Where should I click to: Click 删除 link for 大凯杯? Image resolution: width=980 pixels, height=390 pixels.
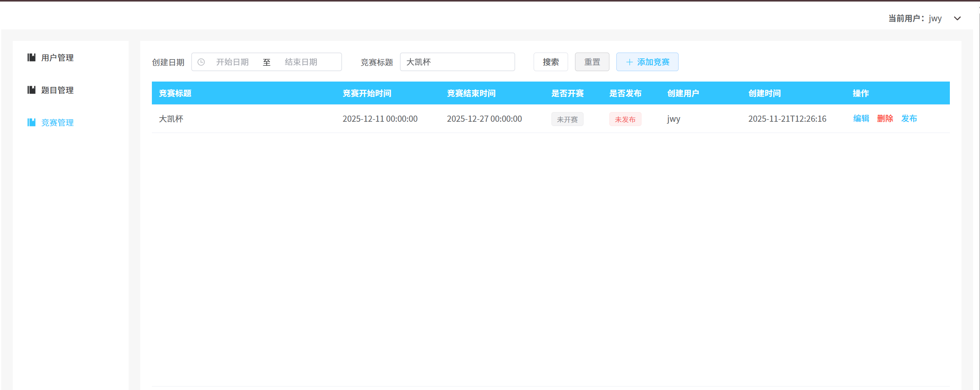pos(885,119)
